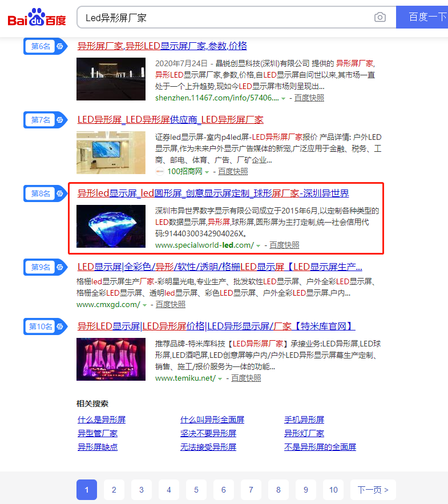
Task: Open 百度快照 for www.cmxgd.com result
Action: [171, 304]
